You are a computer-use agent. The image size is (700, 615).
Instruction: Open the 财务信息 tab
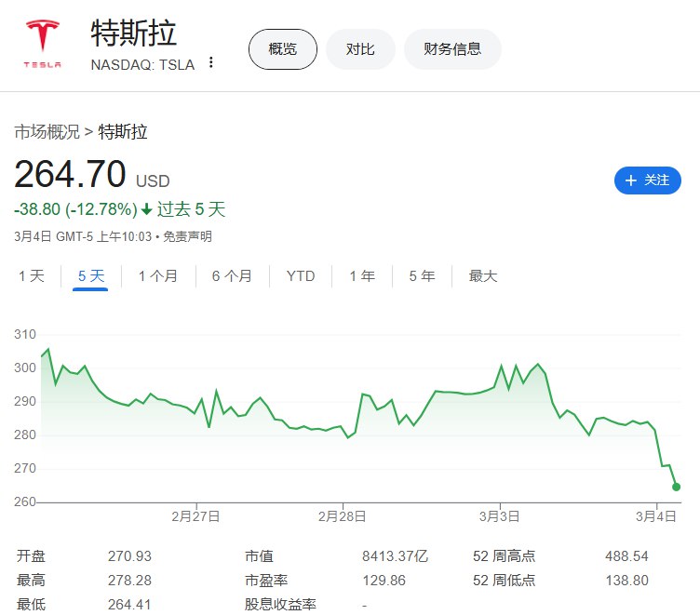[x=452, y=49]
